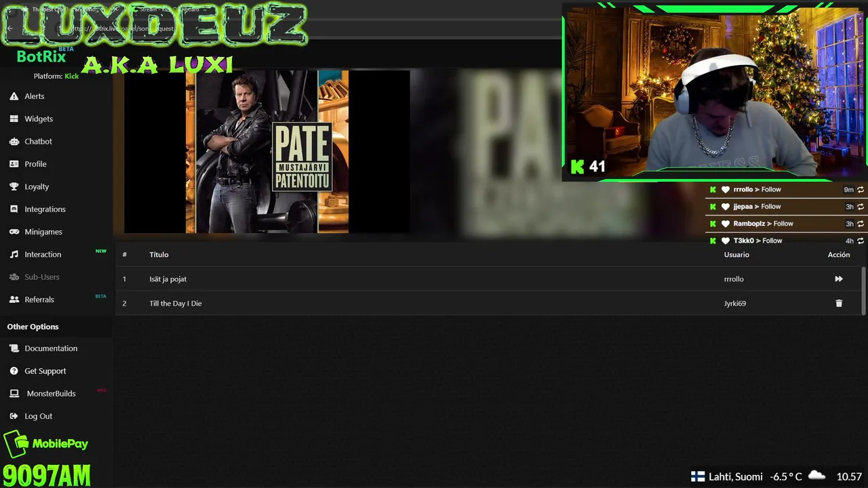
Task: Open the Alerts bell icon
Action: click(x=14, y=96)
